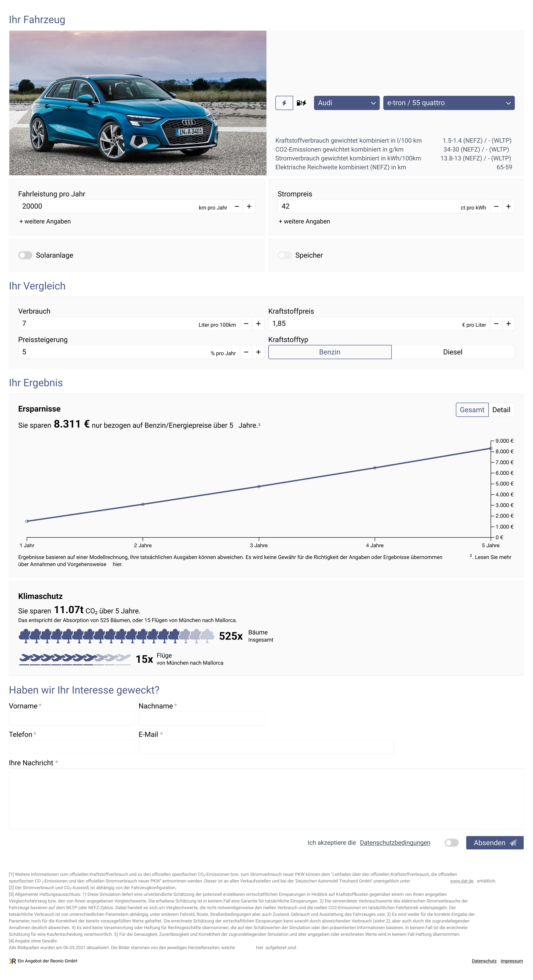
Task: Click the '8.311 €' savings amount
Action: click(x=71, y=424)
